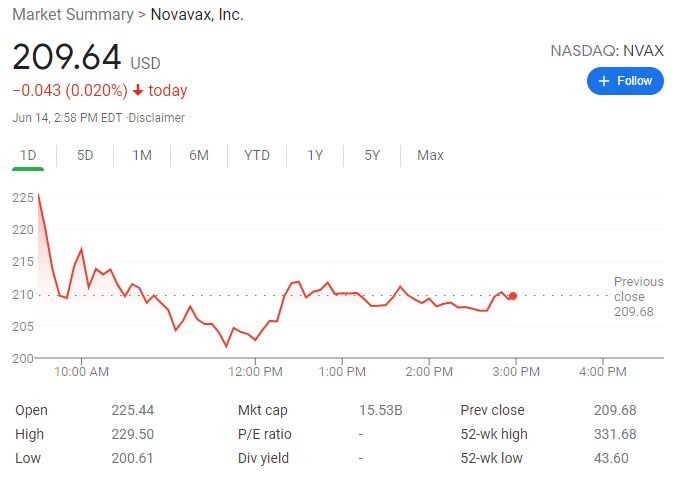Show the 6M price history tab
This screenshot has width=694, height=480.
pos(199,155)
